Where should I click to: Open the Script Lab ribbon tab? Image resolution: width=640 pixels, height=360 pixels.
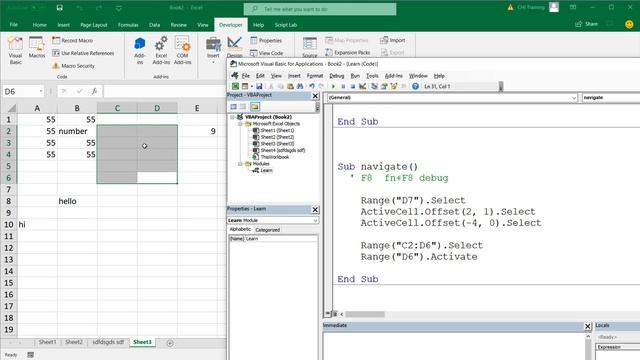(x=286, y=25)
